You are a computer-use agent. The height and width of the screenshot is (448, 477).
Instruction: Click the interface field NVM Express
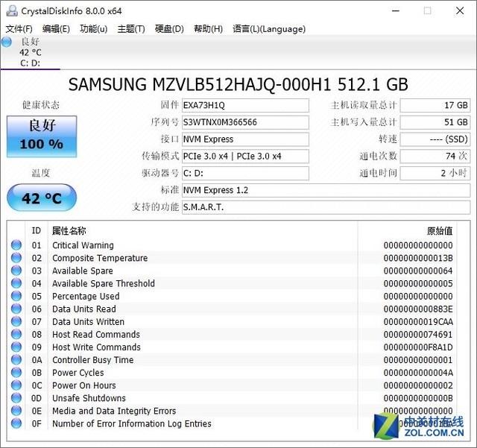[245, 139]
